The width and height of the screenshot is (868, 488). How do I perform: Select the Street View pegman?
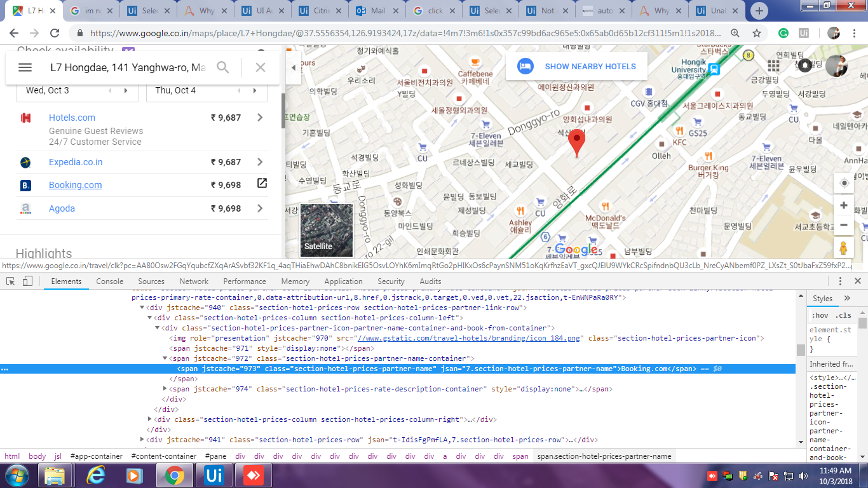[844, 248]
